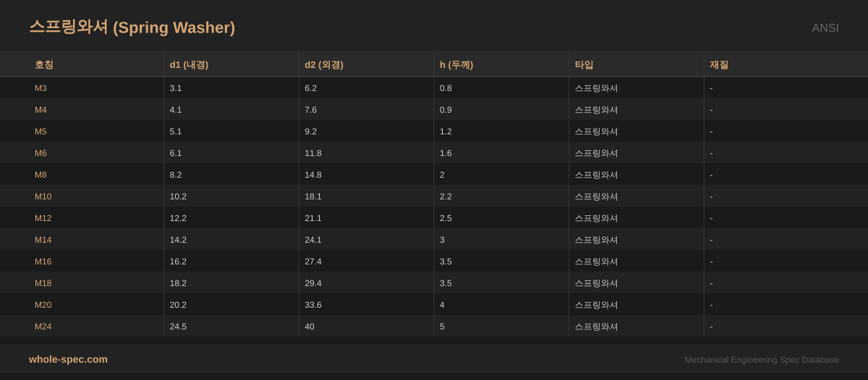Image resolution: width=868 pixels, height=380 pixels.
Task: Click thickness value 2.2
Action: point(446,197)
